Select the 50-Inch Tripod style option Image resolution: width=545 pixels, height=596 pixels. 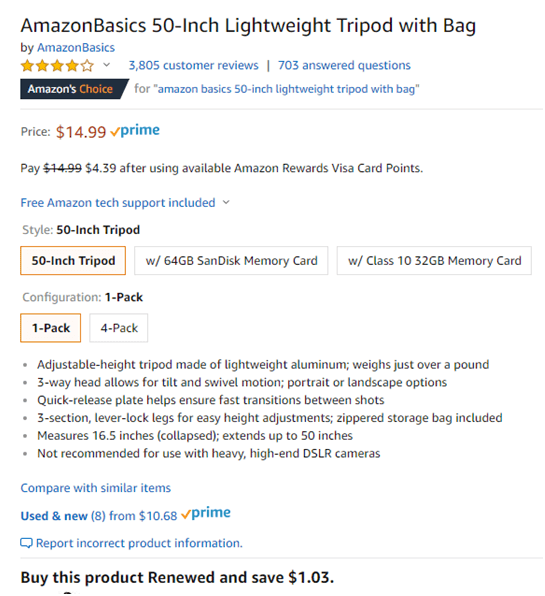[x=73, y=260]
